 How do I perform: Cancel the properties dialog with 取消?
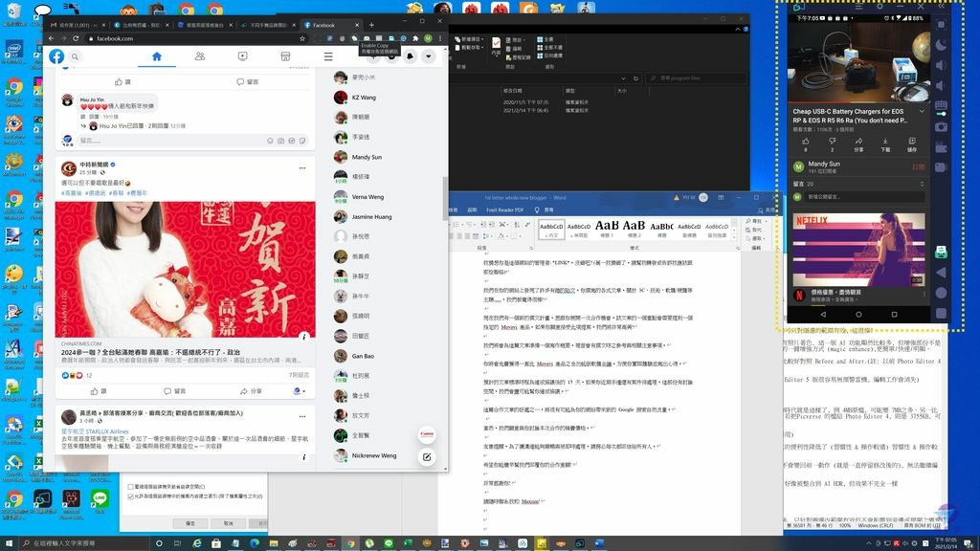(228, 523)
